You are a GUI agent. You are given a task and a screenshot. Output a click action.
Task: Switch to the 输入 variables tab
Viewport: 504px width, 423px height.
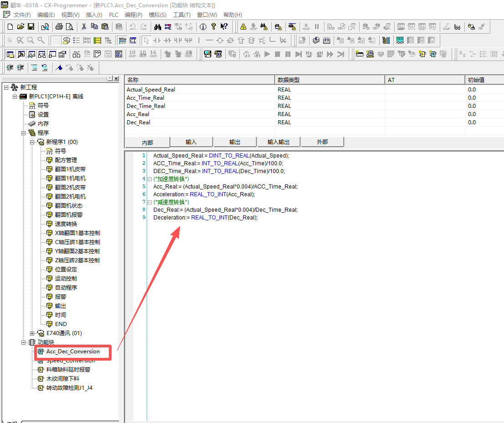click(x=191, y=142)
